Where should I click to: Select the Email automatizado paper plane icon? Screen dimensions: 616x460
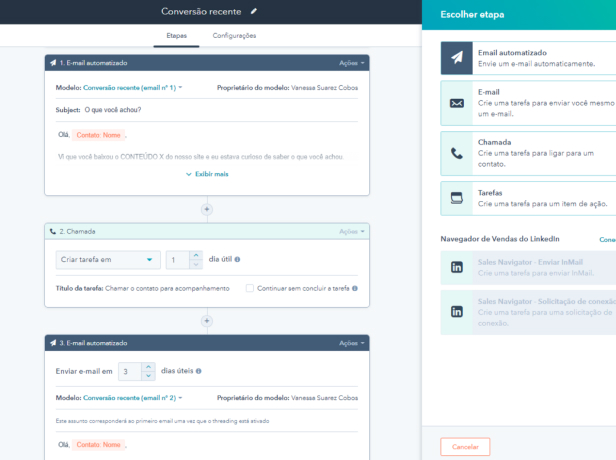[x=457, y=59]
